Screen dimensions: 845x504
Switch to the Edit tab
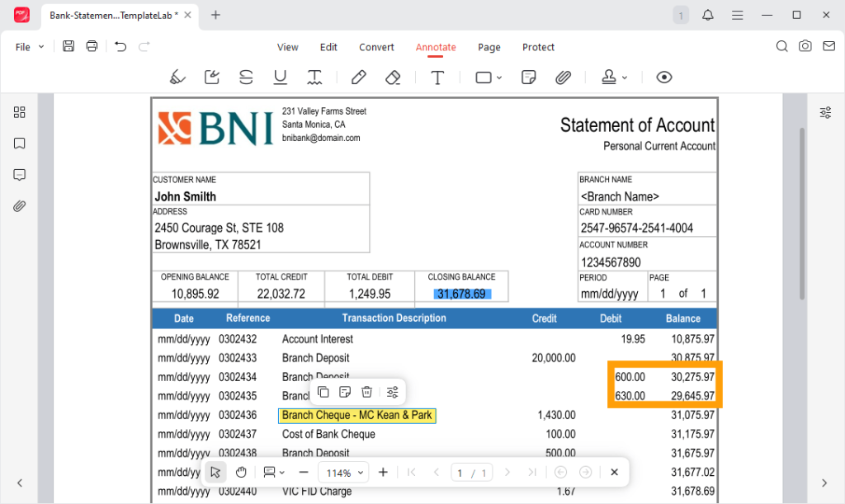[328, 47]
